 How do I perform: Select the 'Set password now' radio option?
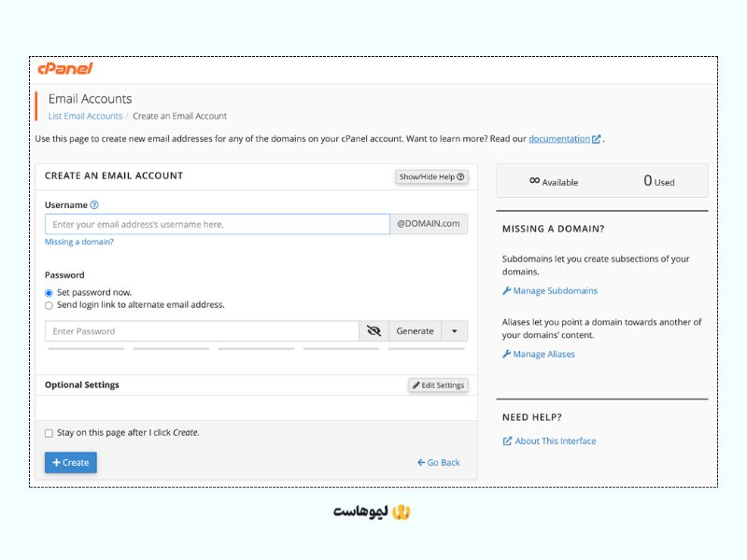[x=49, y=293]
